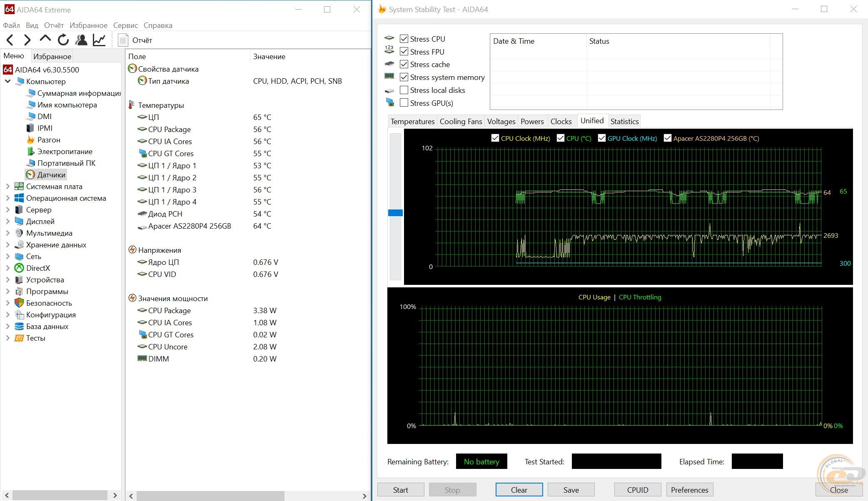
Task: Switch to the Statistics tab
Action: click(x=624, y=121)
